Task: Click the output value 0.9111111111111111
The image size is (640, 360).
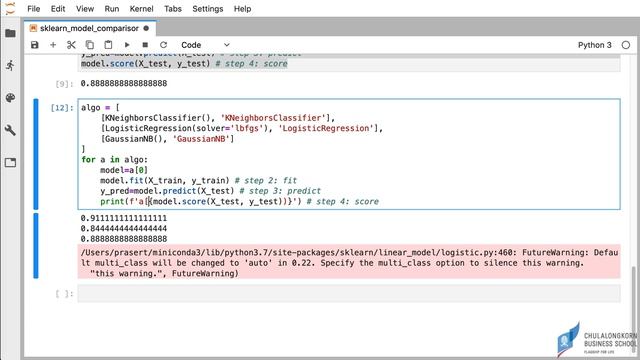Action: [x=124, y=218]
